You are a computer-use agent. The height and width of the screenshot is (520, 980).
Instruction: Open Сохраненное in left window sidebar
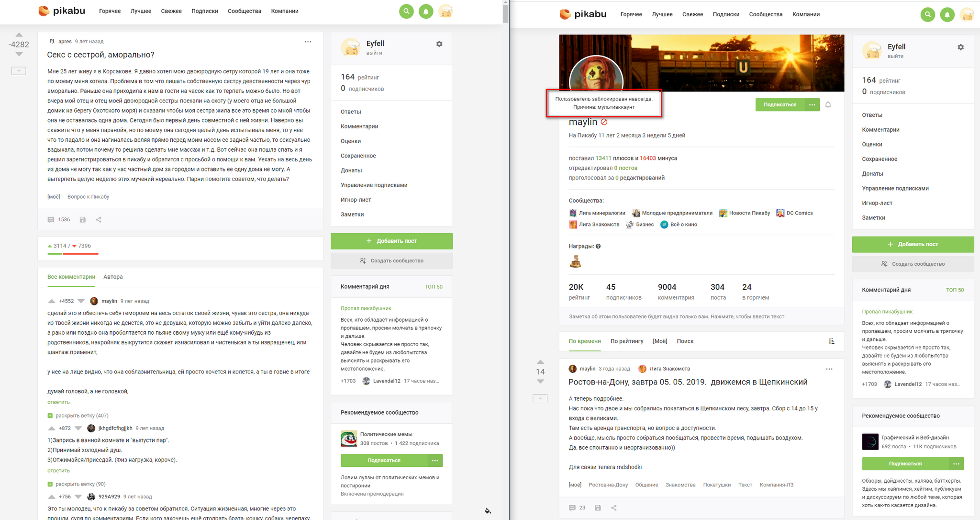[358, 156]
